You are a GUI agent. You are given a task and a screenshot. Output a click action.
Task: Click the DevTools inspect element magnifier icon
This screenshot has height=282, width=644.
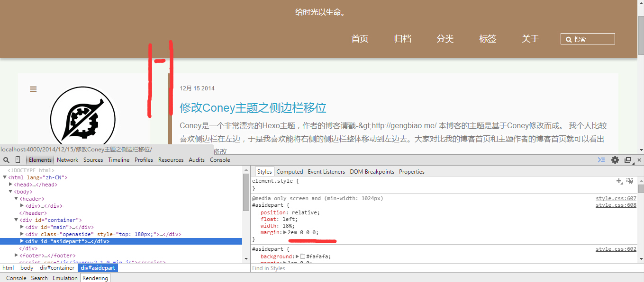(x=6, y=160)
